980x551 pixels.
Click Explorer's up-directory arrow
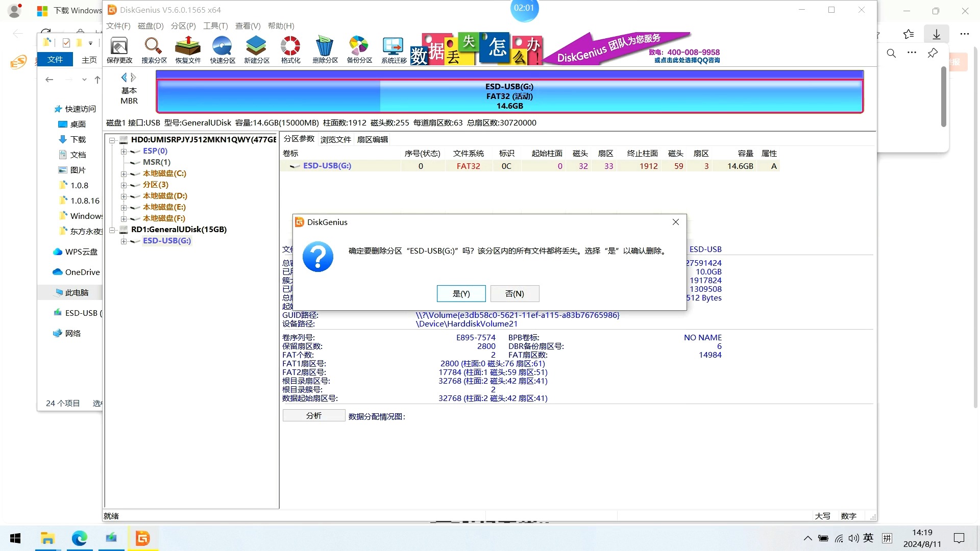pyautogui.click(x=97, y=79)
